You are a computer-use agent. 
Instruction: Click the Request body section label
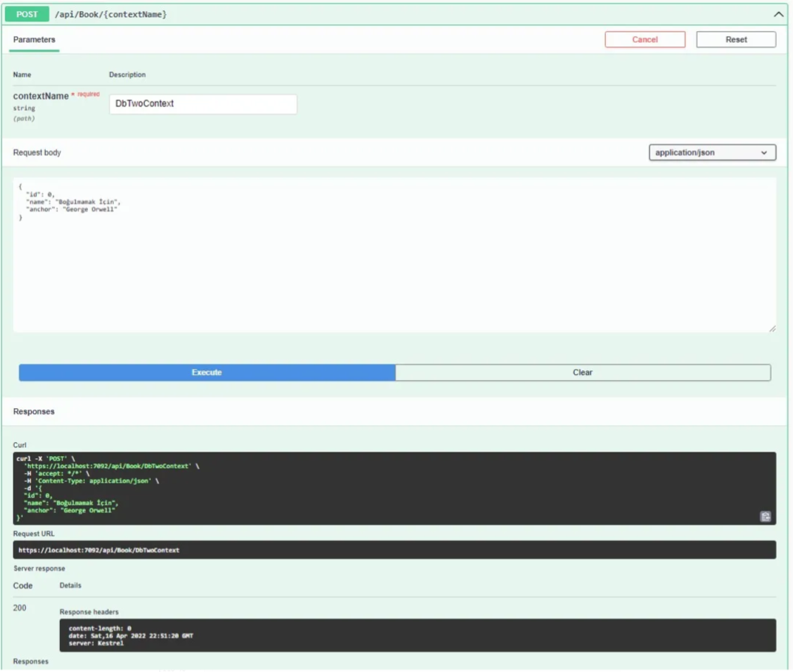tap(37, 153)
